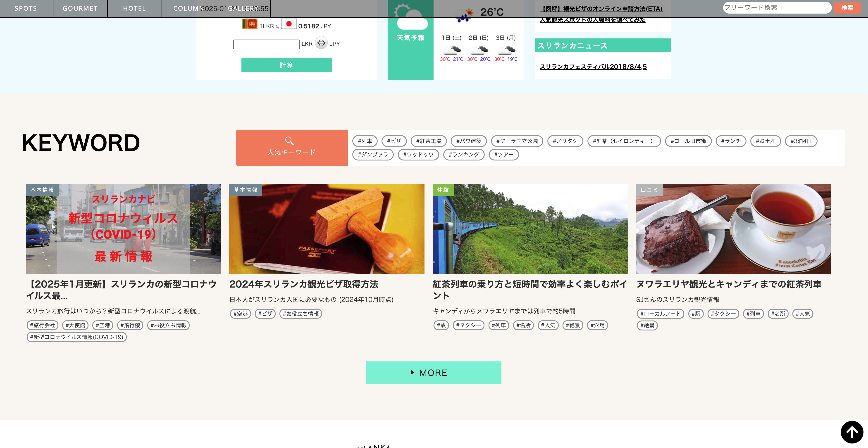Image resolution: width=868 pixels, height=448 pixels.
Task: Select the #ヤーラ国立公園 keyword tag
Action: (517, 141)
